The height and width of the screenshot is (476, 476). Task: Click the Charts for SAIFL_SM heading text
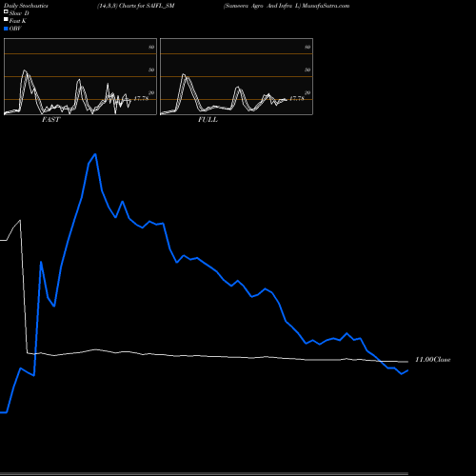[x=147, y=6]
